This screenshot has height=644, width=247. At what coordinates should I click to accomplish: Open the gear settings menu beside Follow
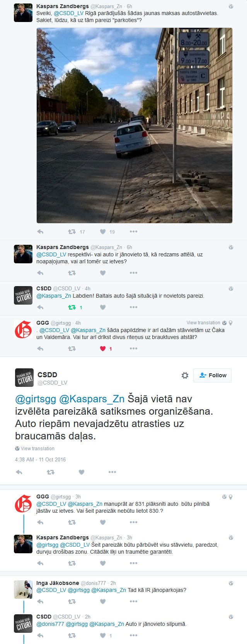185,375
